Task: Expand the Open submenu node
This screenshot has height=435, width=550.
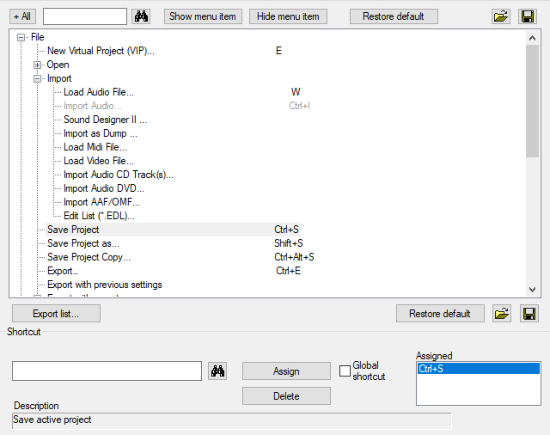Action: pyautogui.click(x=37, y=65)
